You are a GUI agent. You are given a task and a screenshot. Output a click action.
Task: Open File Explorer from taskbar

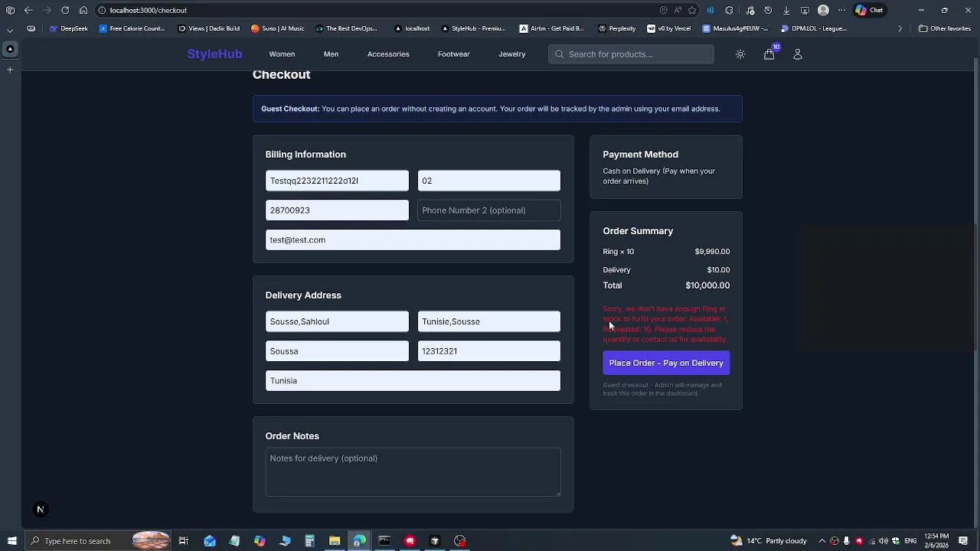[x=335, y=541]
